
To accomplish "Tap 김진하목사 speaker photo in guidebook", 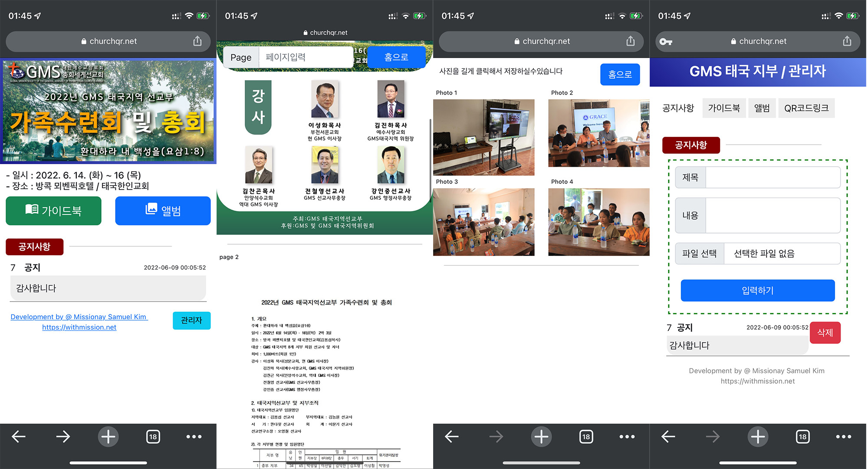I will click(391, 99).
